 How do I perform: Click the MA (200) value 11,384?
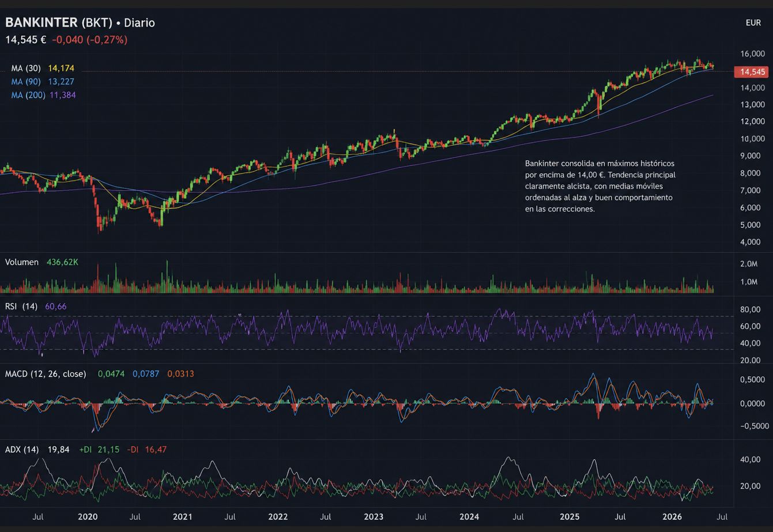pyautogui.click(x=63, y=95)
